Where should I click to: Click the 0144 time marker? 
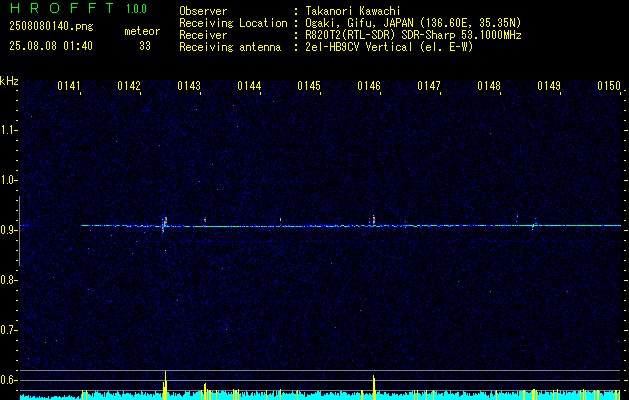[249, 86]
